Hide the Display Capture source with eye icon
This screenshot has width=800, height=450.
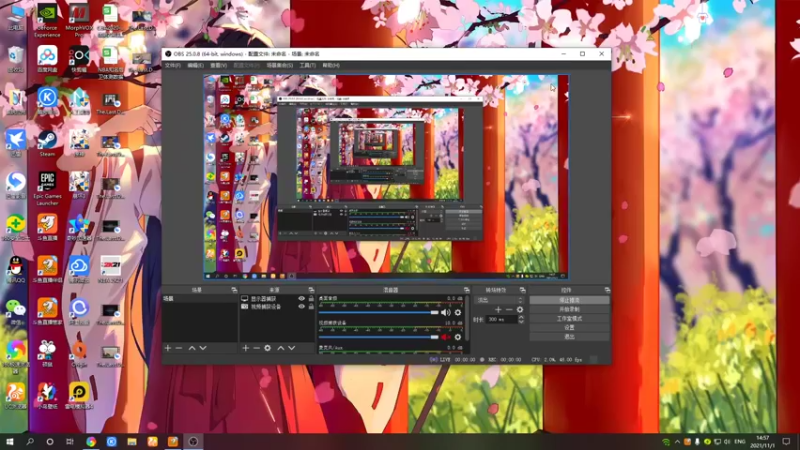click(302, 299)
